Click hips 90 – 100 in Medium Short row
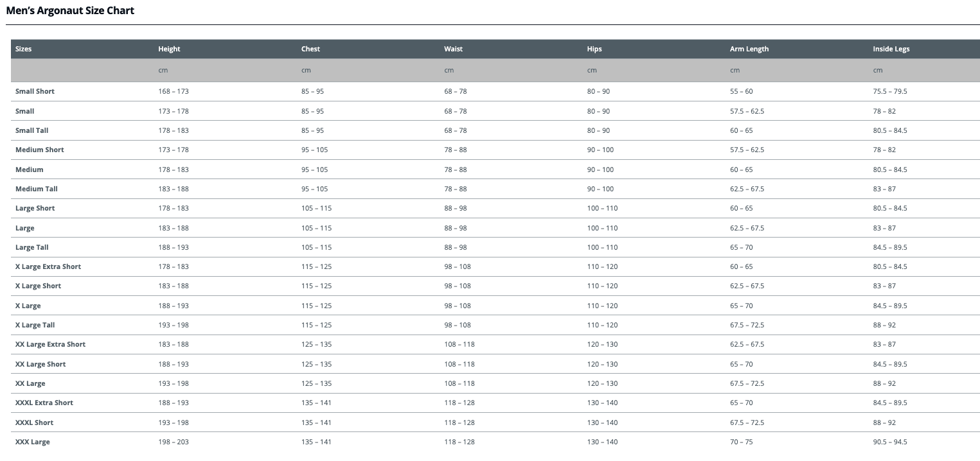980x461 pixels. pos(600,150)
